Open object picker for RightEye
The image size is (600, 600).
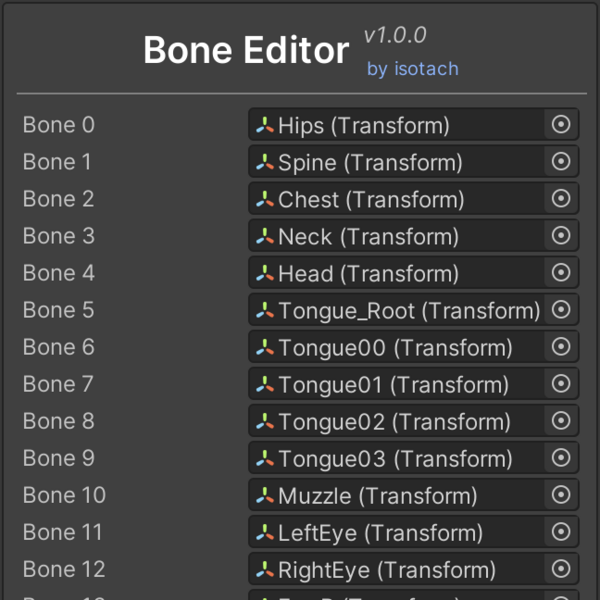(x=561, y=569)
